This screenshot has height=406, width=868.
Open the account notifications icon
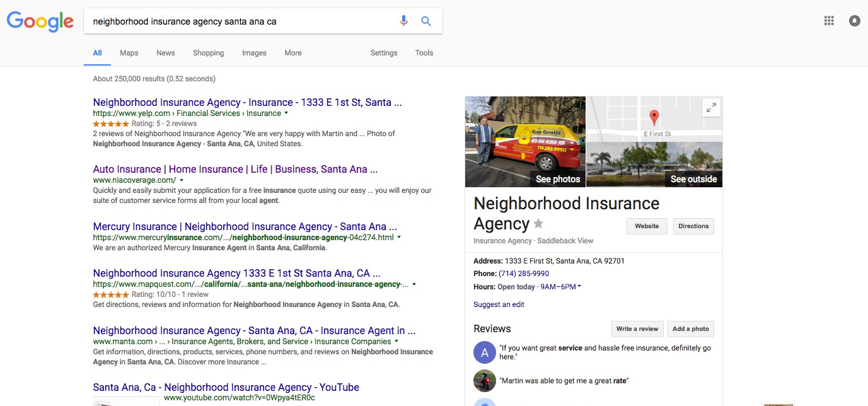coord(854,21)
